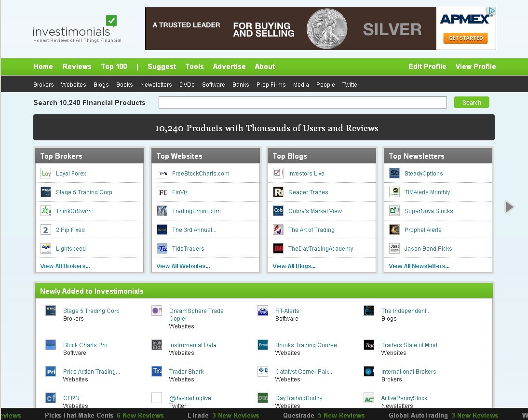Click the FinViz website logo icon
The width and height of the screenshot is (528, 420).
162,192
